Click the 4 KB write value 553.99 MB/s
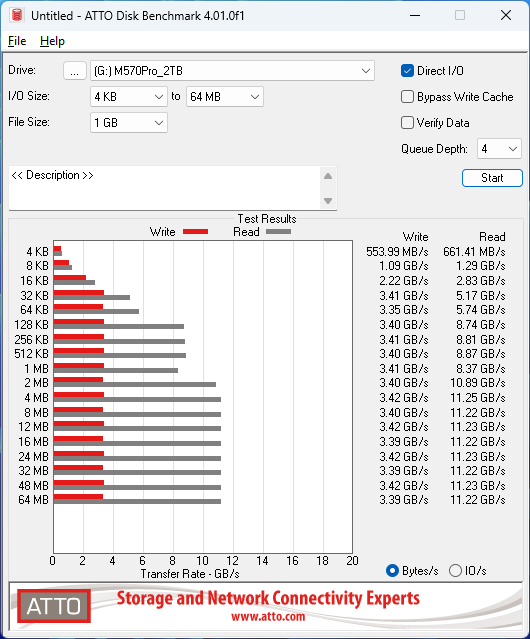 click(x=397, y=252)
